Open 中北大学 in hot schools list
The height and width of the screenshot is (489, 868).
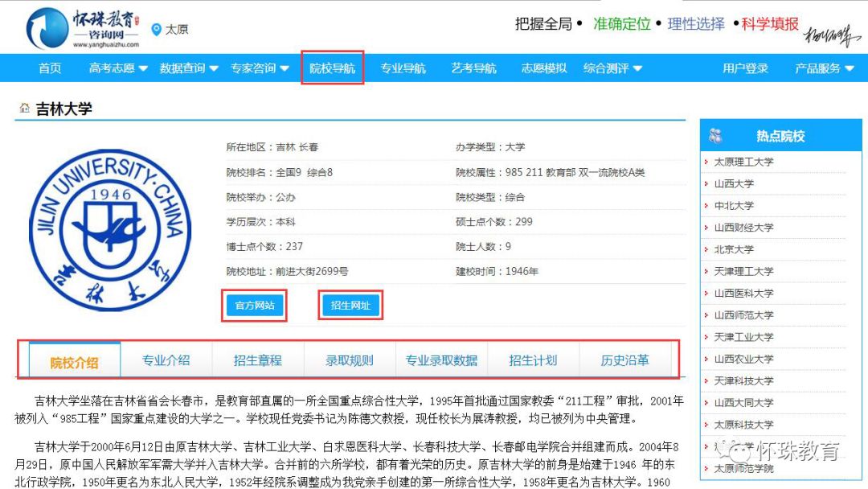(x=734, y=205)
